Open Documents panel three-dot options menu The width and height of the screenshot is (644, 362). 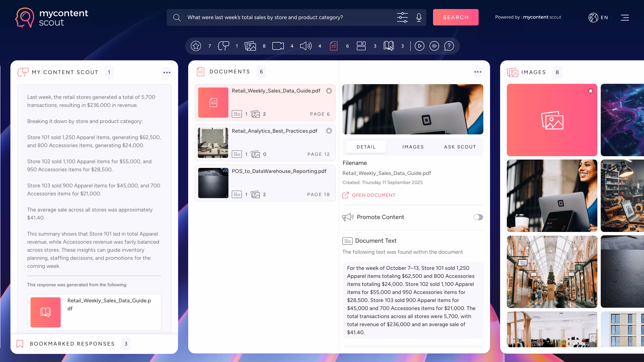click(x=477, y=72)
